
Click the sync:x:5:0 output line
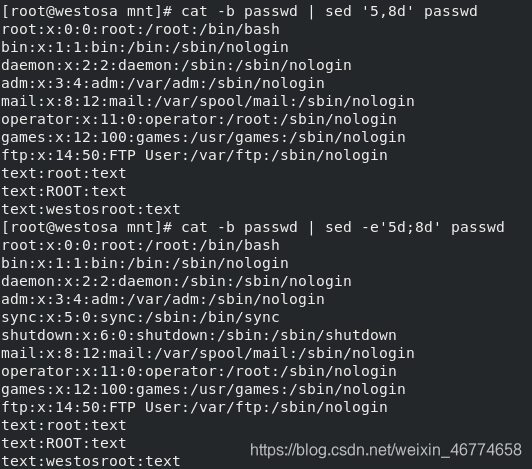[140, 317]
